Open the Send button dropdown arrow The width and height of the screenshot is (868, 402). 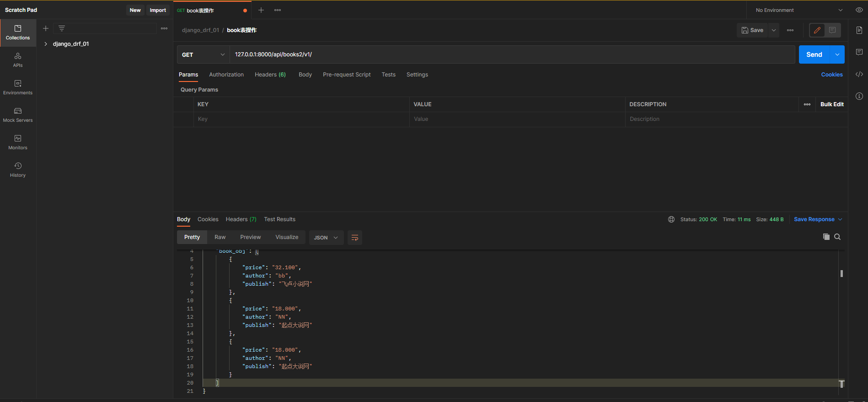[x=837, y=54]
